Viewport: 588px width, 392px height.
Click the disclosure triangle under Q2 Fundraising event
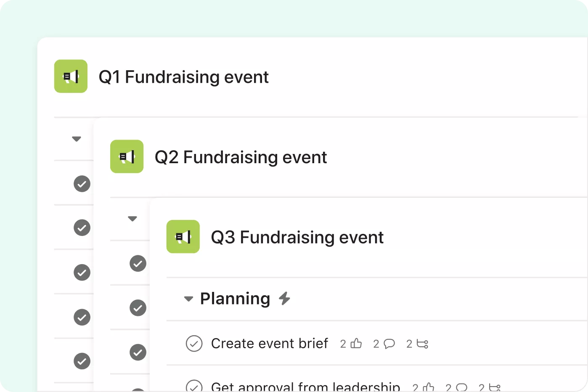point(132,218)
